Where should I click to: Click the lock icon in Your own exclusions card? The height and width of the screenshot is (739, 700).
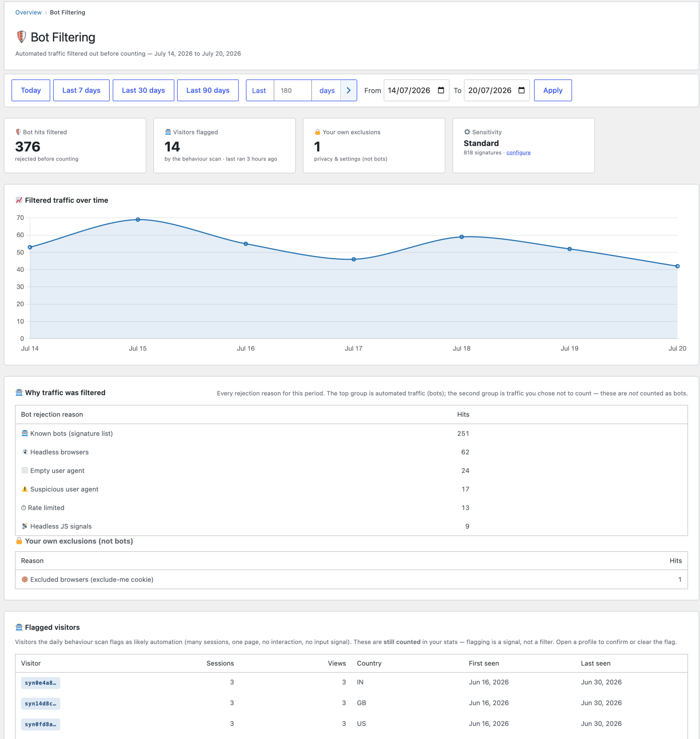click(318, 132)
